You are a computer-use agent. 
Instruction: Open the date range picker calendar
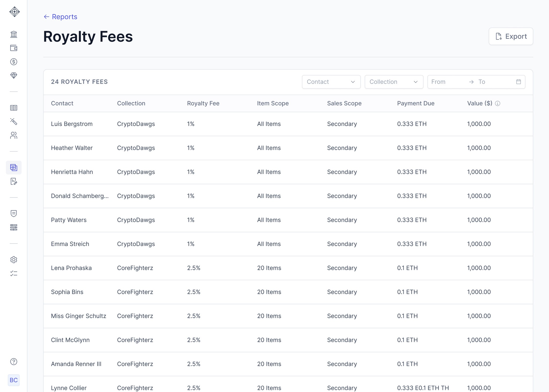click(x=518, y=82)
